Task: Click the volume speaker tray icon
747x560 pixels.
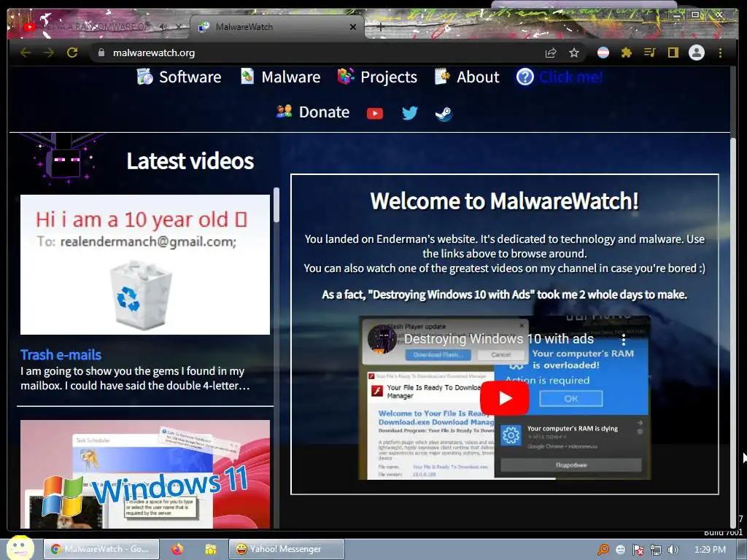Action: pos(673,550)
